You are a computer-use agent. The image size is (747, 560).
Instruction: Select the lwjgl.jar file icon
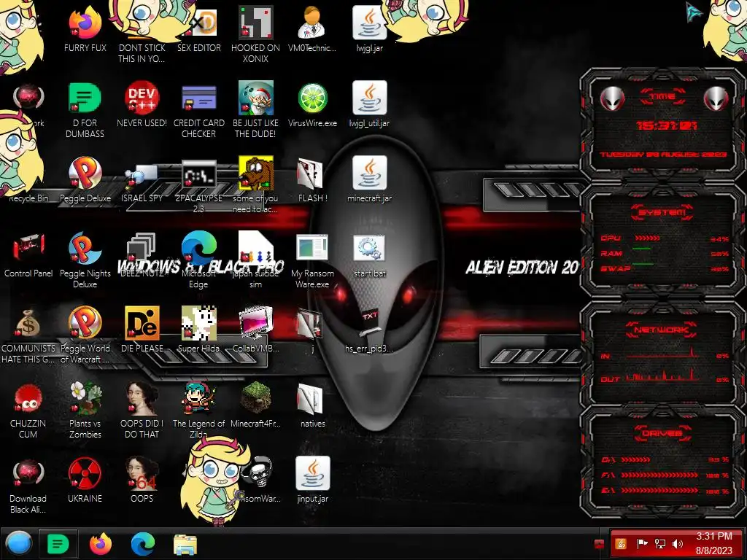(369, 23)
